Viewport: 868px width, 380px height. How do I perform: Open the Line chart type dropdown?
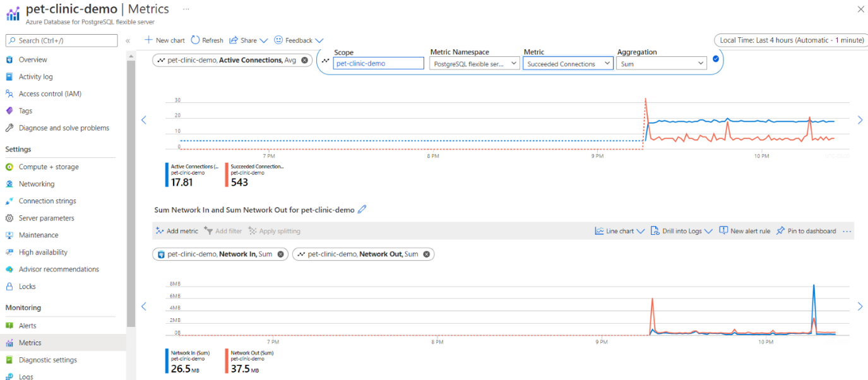[620, 231]
